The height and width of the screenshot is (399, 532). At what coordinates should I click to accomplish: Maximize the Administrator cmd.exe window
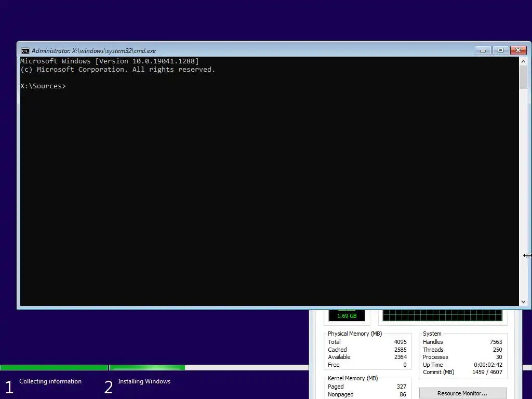point(500,50)
